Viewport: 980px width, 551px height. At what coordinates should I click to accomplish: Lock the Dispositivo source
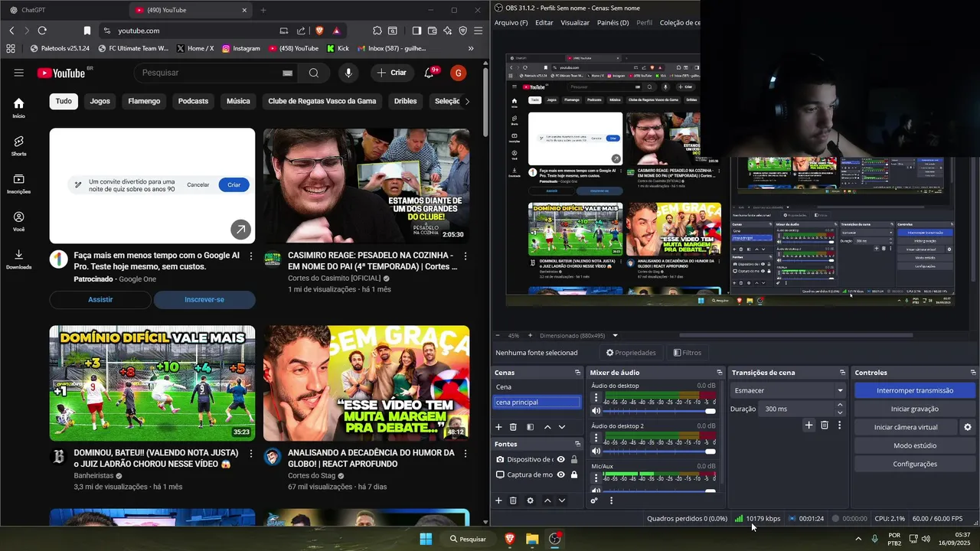[x=574, y=459]
